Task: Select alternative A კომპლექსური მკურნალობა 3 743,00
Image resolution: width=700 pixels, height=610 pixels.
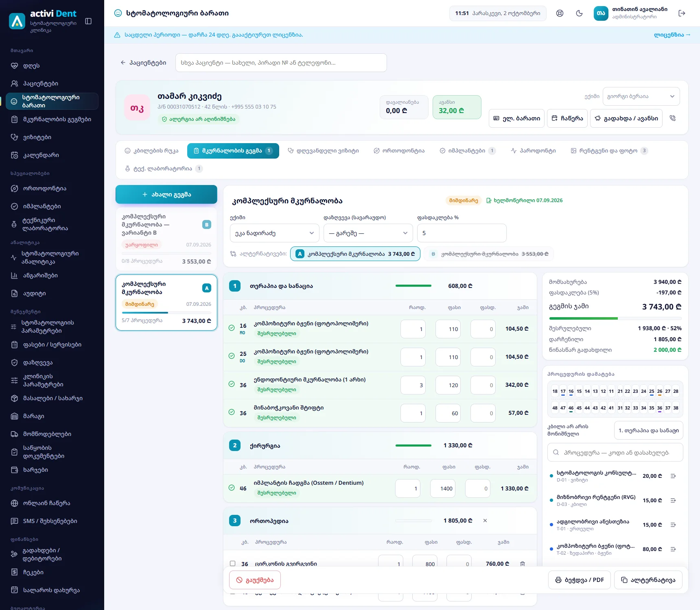Action: click(x=355, y=254)
